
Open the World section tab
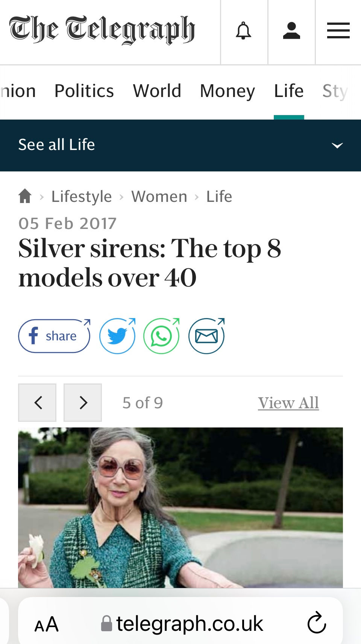(157, 91)
